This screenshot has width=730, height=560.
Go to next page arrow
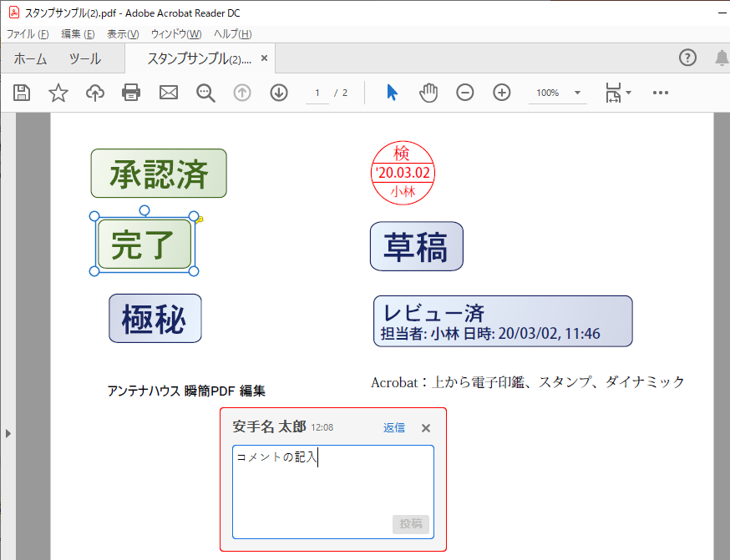coord(279,93)
